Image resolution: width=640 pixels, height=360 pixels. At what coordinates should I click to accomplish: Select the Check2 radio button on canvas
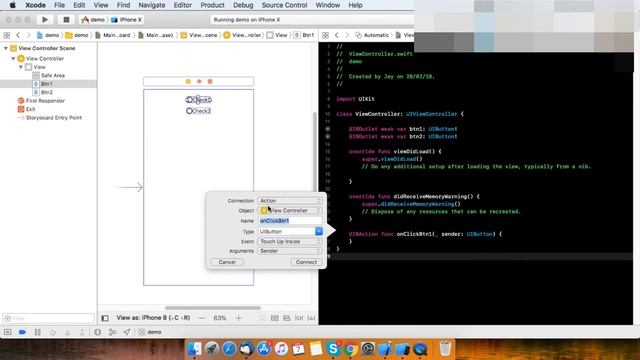click(199, 111)
